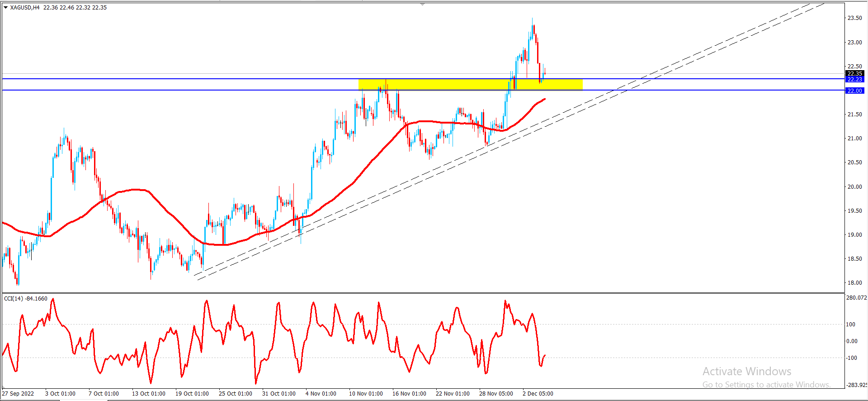The image size is (868, 401).
Task: Select the yellow rectangle zone
Action: 470,85
